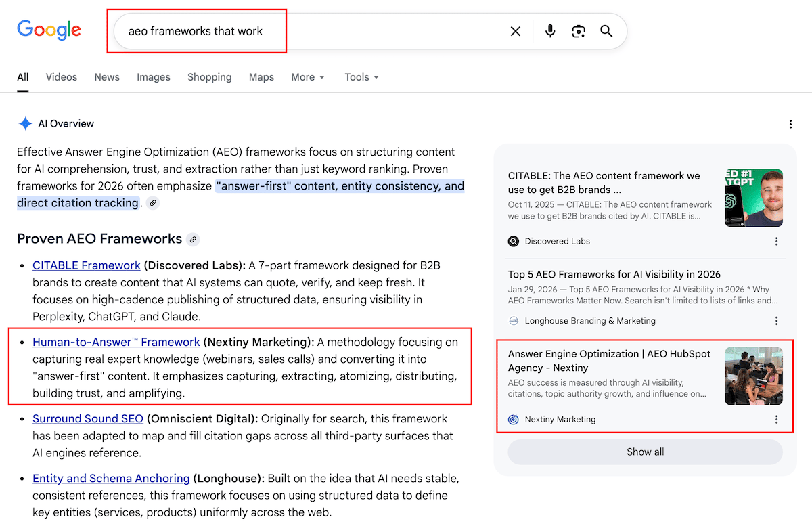Expand the Tools dropdown
812x528 pixels.
(x=361, y=77)
